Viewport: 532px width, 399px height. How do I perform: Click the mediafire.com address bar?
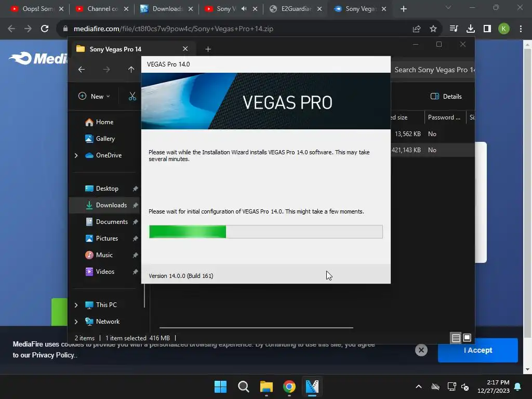point(234,29)
